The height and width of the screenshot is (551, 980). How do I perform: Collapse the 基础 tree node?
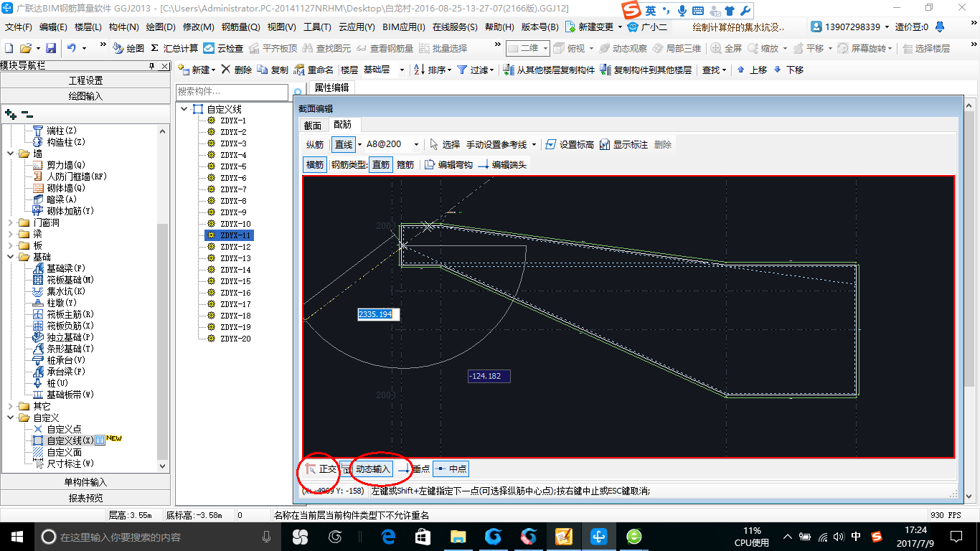(x=11, y=257)
